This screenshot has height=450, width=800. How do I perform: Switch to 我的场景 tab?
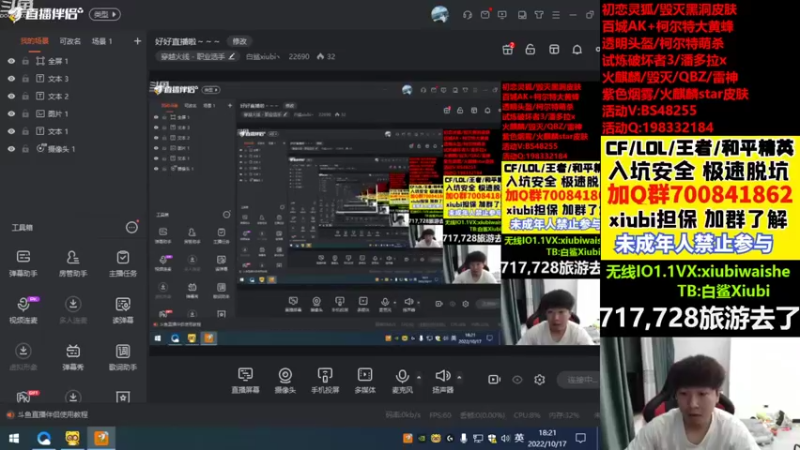[x=35, y=41]
